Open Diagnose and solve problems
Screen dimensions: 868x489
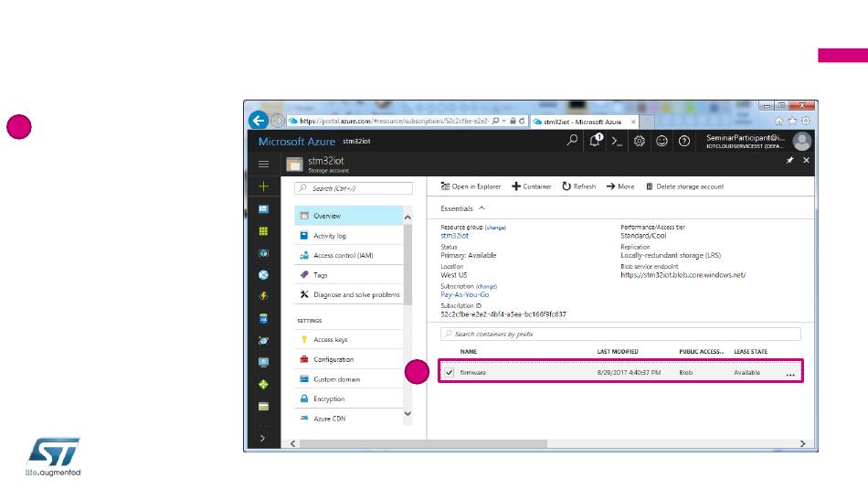(x=349, y=294)
